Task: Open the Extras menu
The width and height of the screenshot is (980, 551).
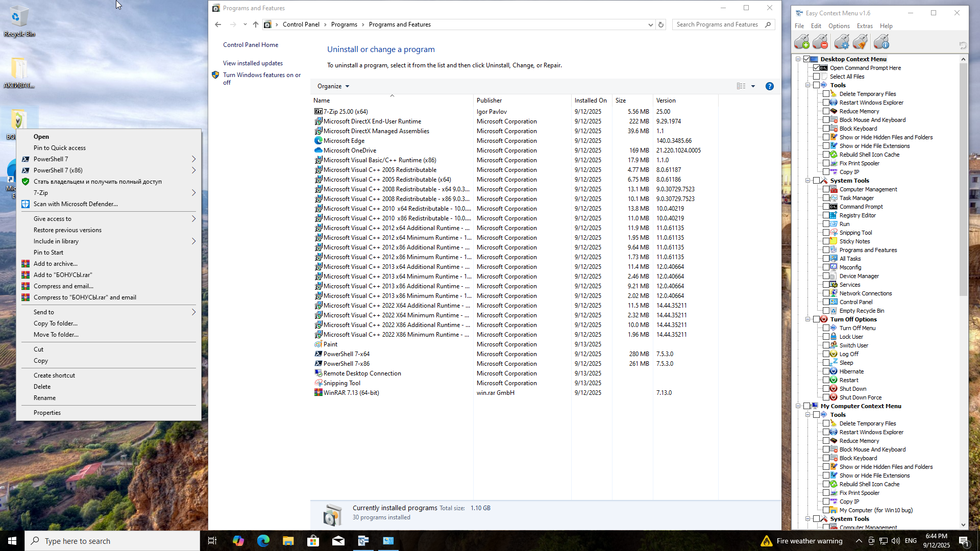Action: (865, 26)
